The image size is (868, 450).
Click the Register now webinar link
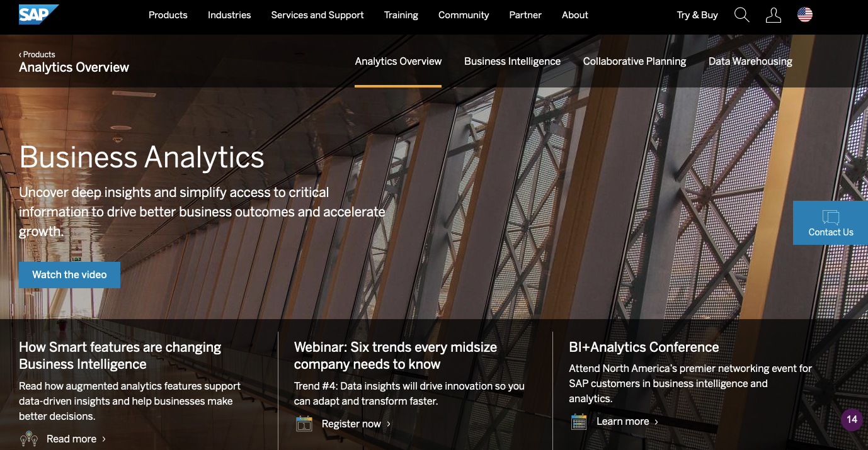(x=350, y=424)
